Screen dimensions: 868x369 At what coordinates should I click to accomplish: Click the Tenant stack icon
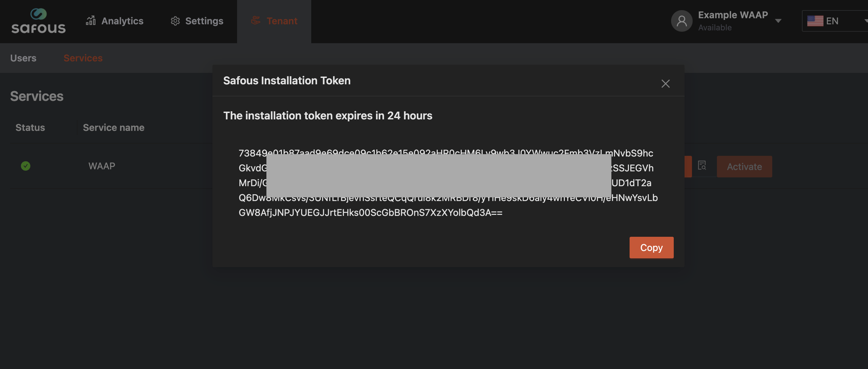[x=255, y=20]
